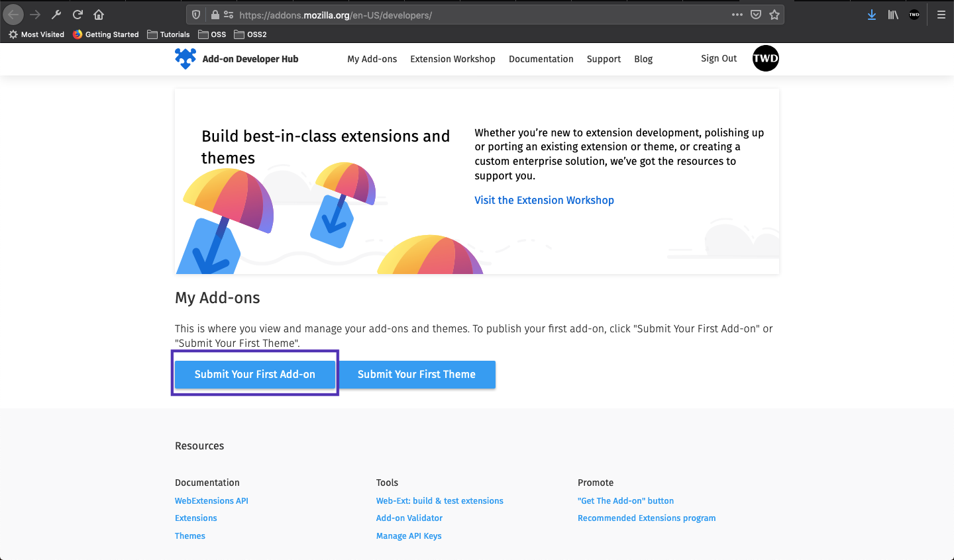The image size is (954, 560).
Task: Go to Extension Workshop nav item
Action: (452, 59)
